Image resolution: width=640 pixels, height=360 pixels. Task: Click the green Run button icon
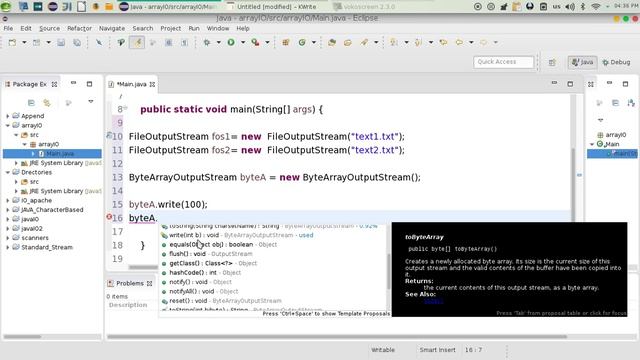231,42
